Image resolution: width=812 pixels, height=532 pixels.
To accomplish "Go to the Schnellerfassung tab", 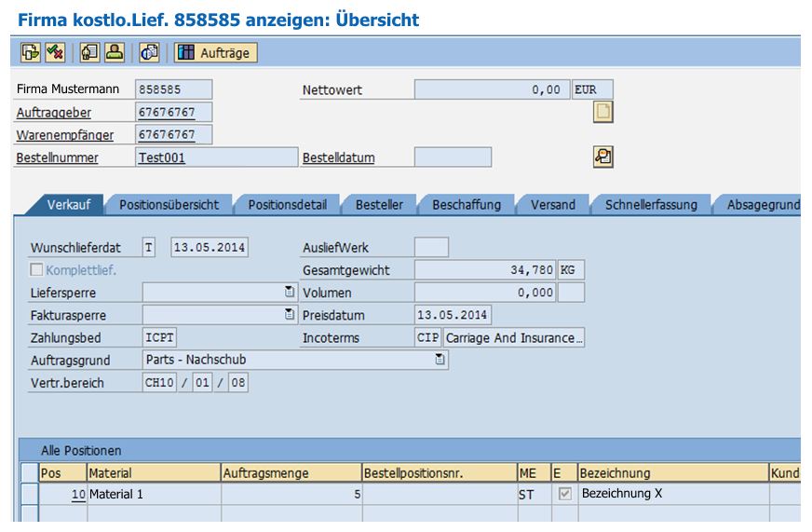I will 650,205.
